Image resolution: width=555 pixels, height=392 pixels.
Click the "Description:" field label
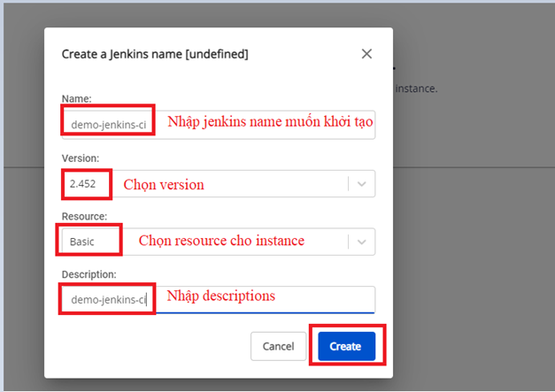tap(89, 274)
